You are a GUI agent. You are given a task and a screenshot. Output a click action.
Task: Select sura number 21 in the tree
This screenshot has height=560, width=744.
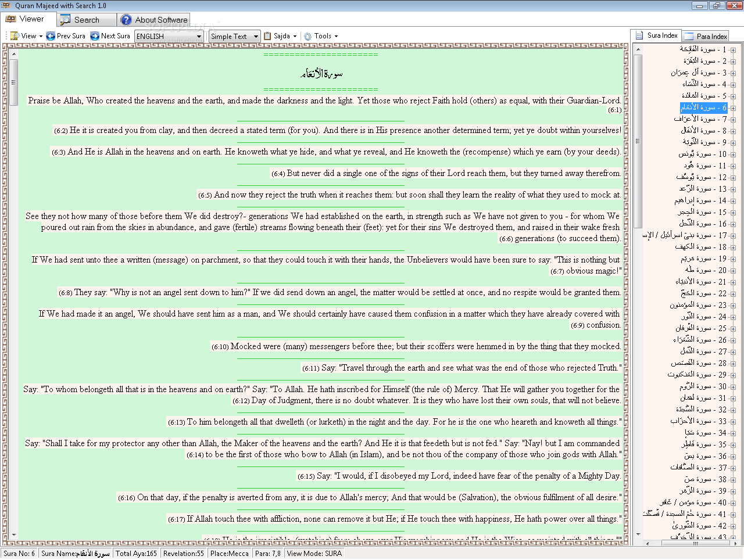click(701, 282)
